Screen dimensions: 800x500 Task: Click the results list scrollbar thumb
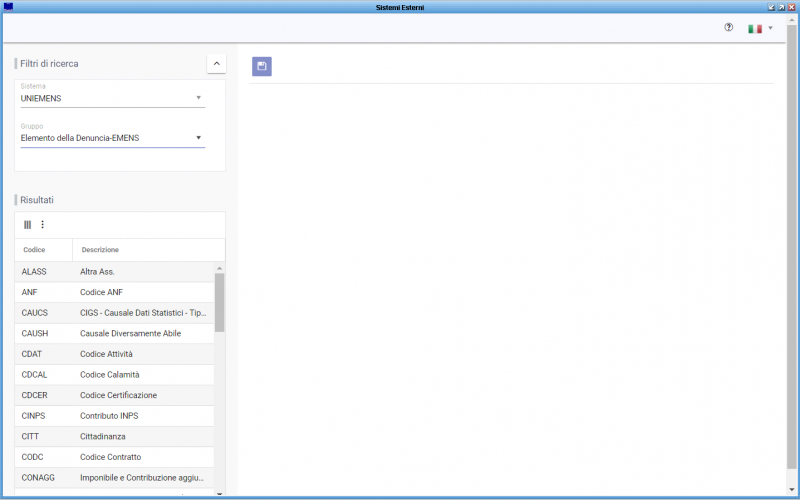(x=219, y=303)
